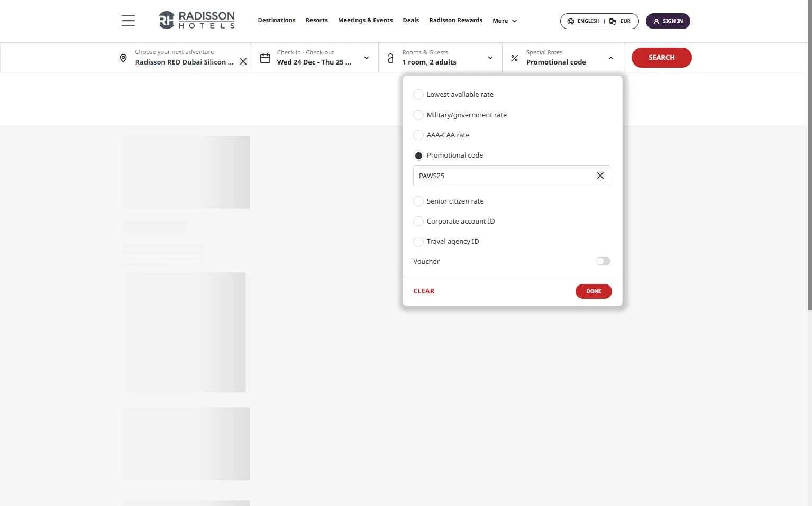The height and width of the screenshot is (506, 812).
Task: Open Radisson Rewards menu item
Action: tap(455, 20)
